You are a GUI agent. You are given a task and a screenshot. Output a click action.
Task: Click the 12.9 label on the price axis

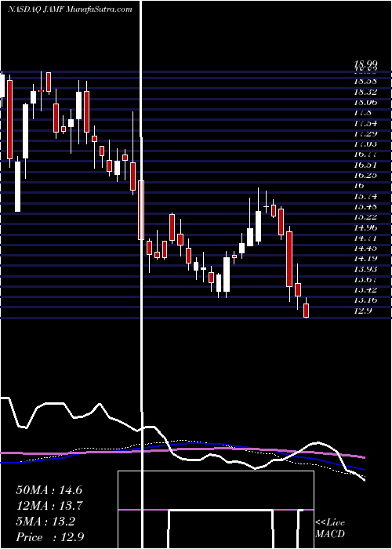(x=362, y=311)
